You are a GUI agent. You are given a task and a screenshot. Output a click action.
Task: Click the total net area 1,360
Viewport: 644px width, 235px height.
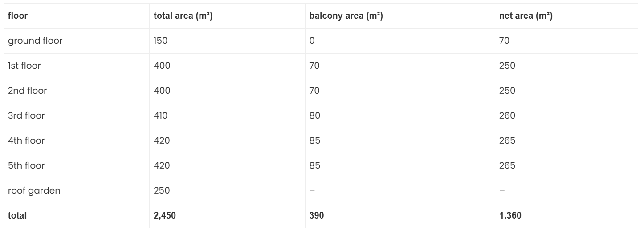point(510,216)
